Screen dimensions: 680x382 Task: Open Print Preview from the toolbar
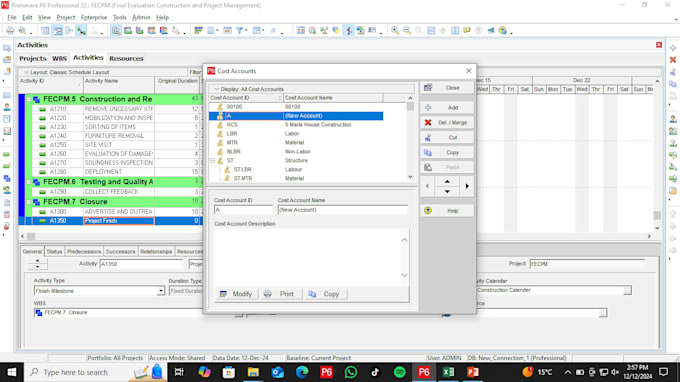22,30
